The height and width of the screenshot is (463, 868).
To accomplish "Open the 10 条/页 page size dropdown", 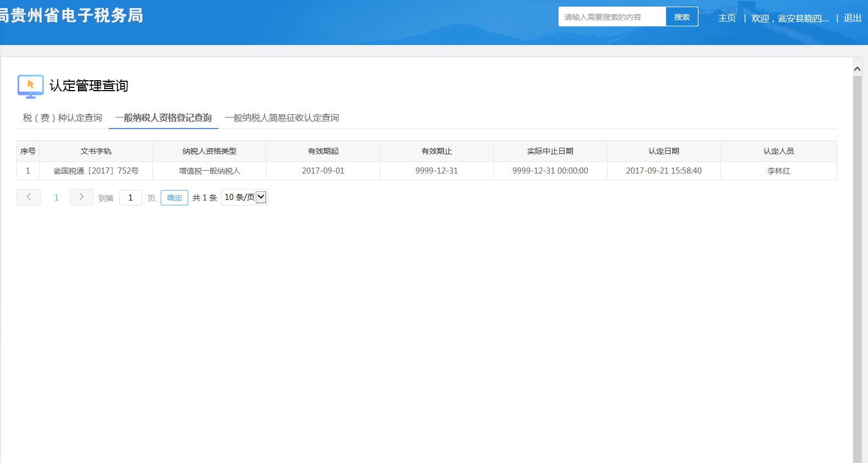I will coord(245,197).
